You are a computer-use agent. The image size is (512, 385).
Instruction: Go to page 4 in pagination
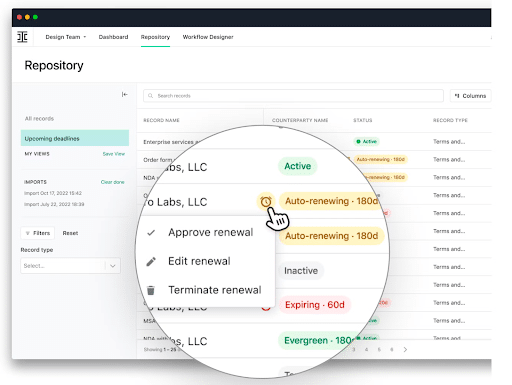[366, 349]
